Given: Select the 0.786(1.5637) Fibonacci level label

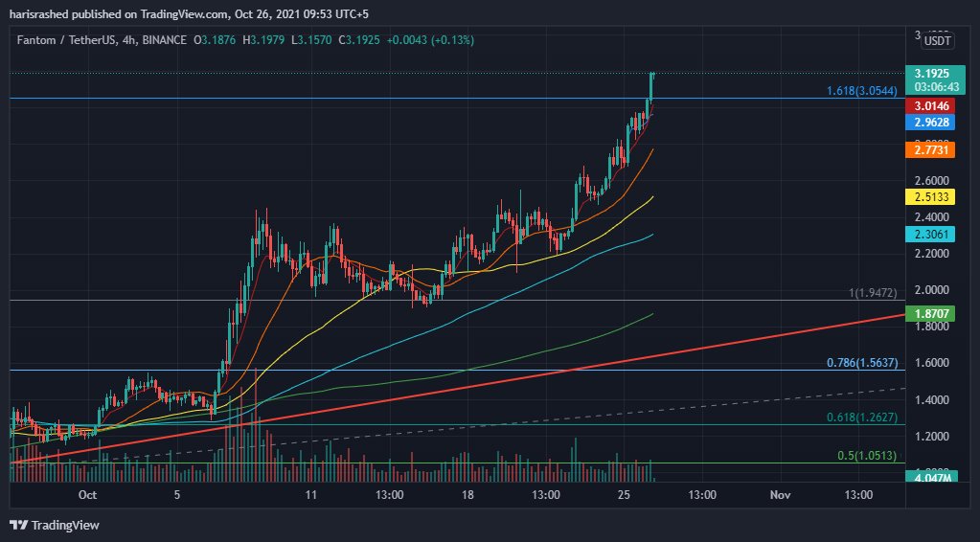Looking at the screenshot, I should point(862,363).
